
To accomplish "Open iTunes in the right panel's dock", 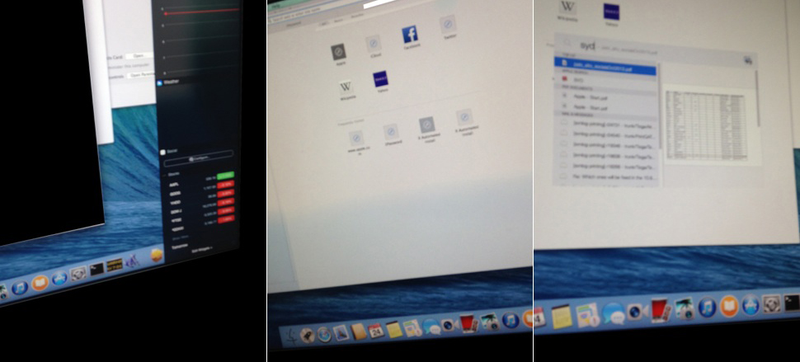I will (x=707, y=307).
